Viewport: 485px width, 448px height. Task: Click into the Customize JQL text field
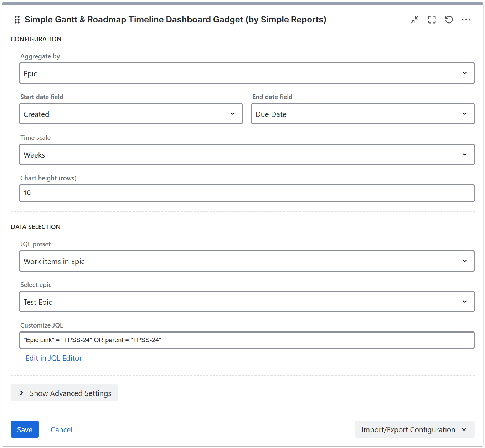(247, 340)
